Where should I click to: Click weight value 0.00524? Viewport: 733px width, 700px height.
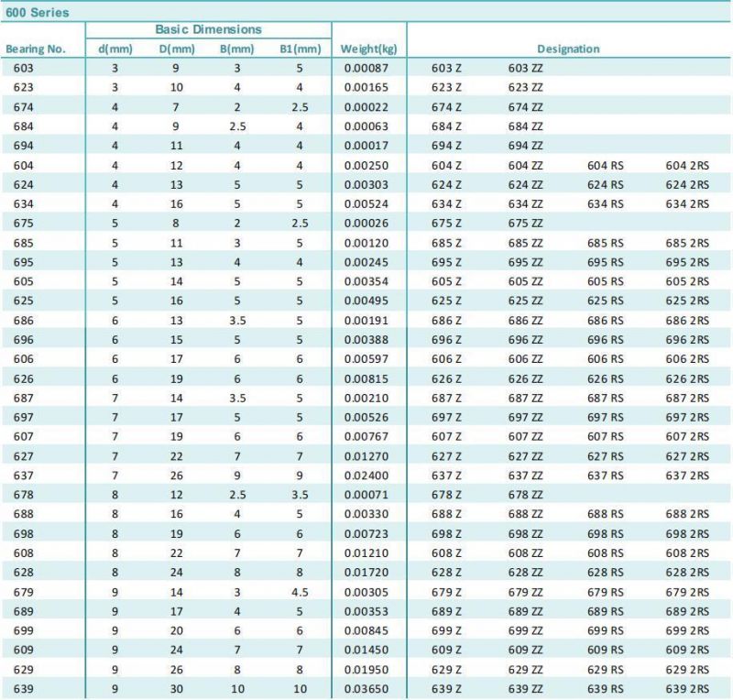366,204
